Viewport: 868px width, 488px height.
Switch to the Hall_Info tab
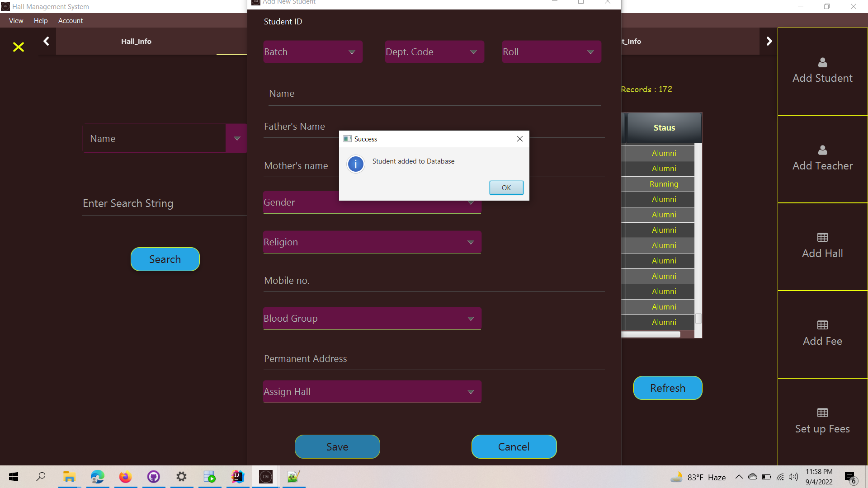(x=136, y=41)
